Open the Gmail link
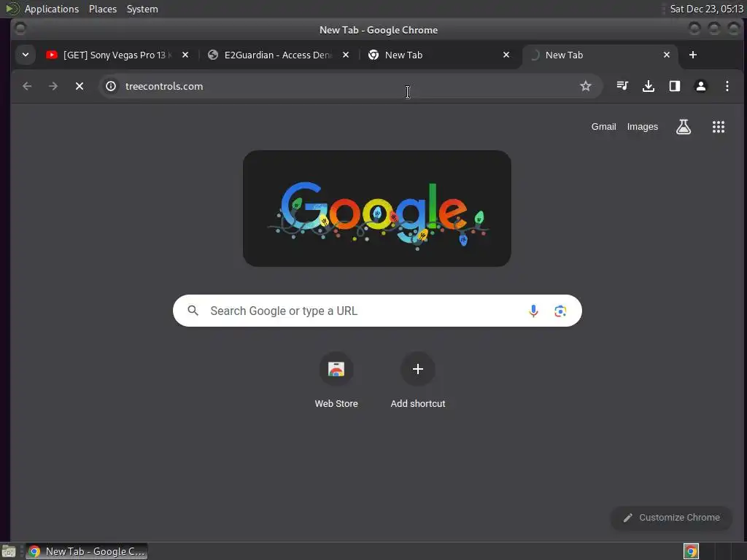 (x=603, y=127)
